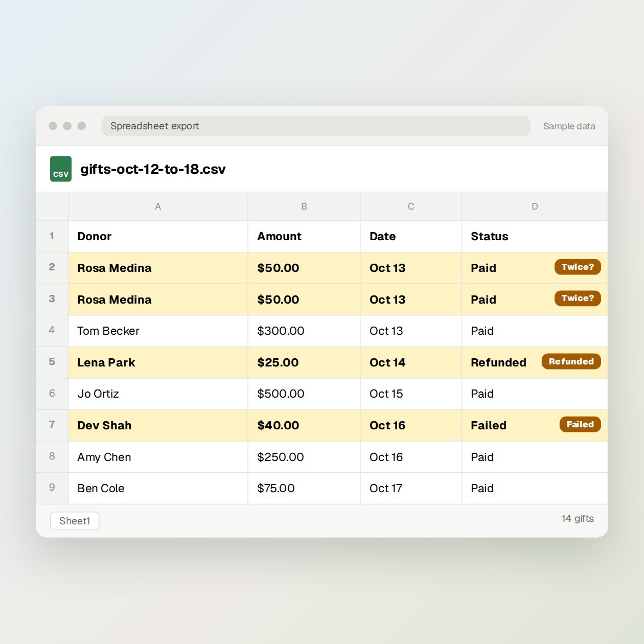Select row 7 header number

pyautogui.click(x=52, y=425)
